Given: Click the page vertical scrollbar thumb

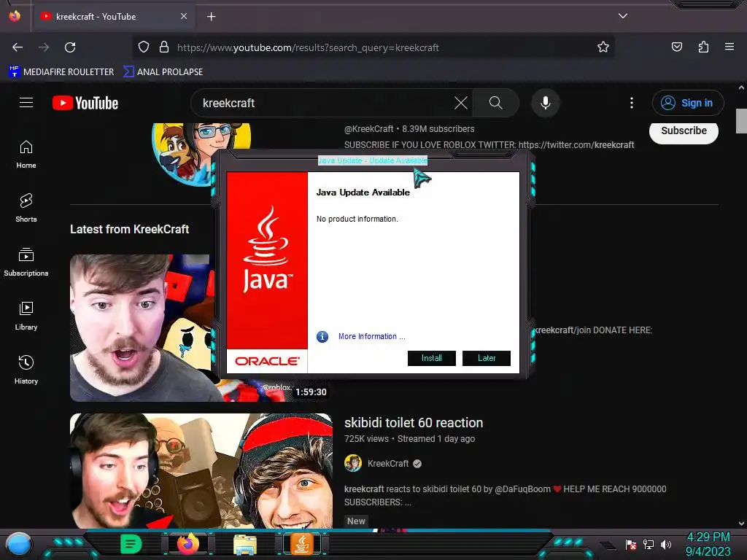Looking at the screenshot, I should pos(741,121).
